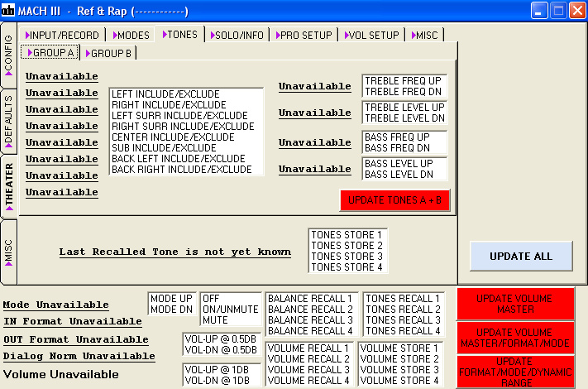Screen dimensions: 588x389
Task: Select MODE DN
Action: point(171,310)
